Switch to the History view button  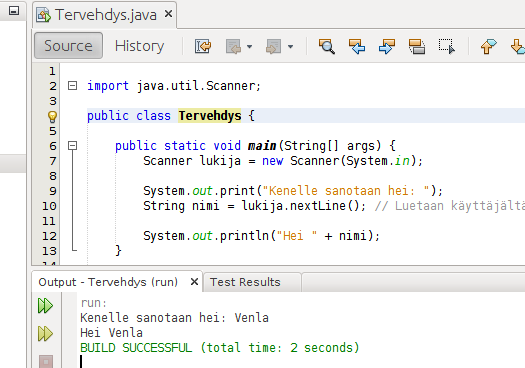[x=139, y=46]
